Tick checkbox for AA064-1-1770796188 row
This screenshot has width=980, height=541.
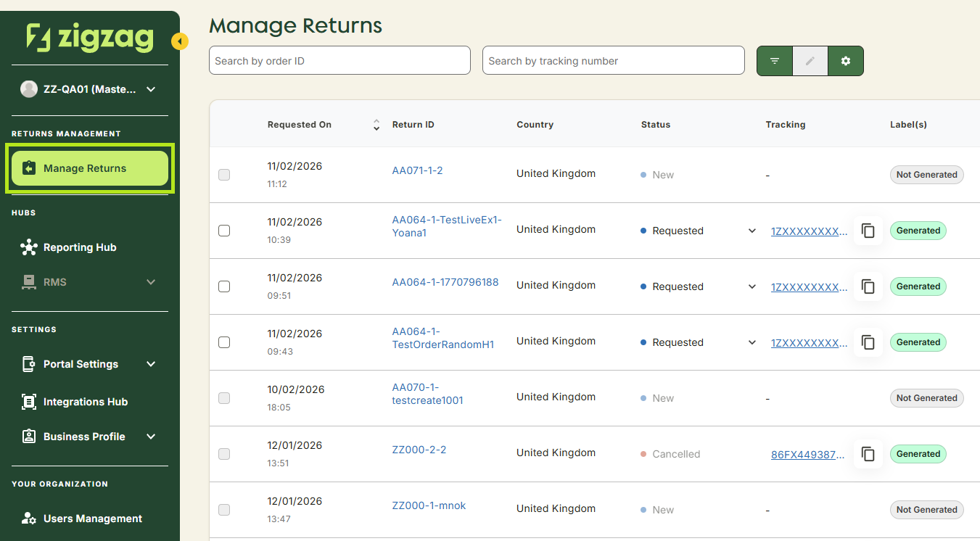coord(224,286)
